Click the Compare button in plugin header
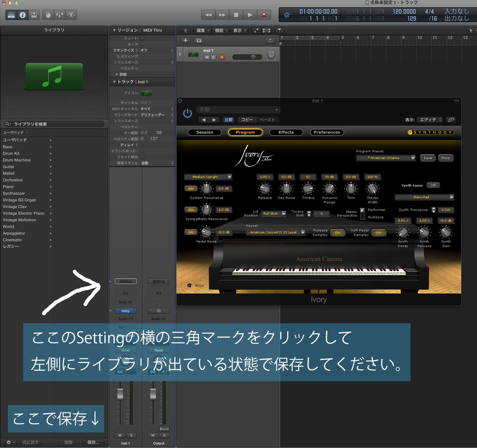The height and width of the screenshot is (448, 477). pyautogui.click(x=229, y=119)
